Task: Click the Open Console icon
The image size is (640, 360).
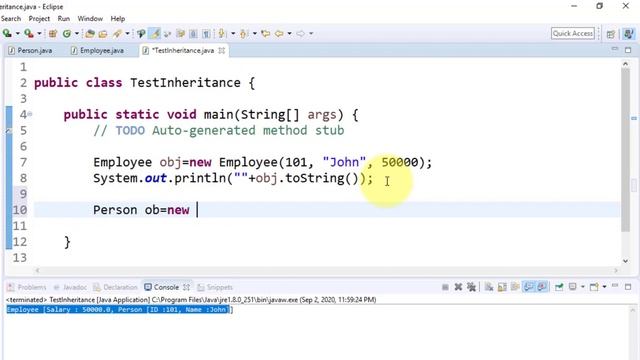Action: pyautogui.click(x=594, y=287)
